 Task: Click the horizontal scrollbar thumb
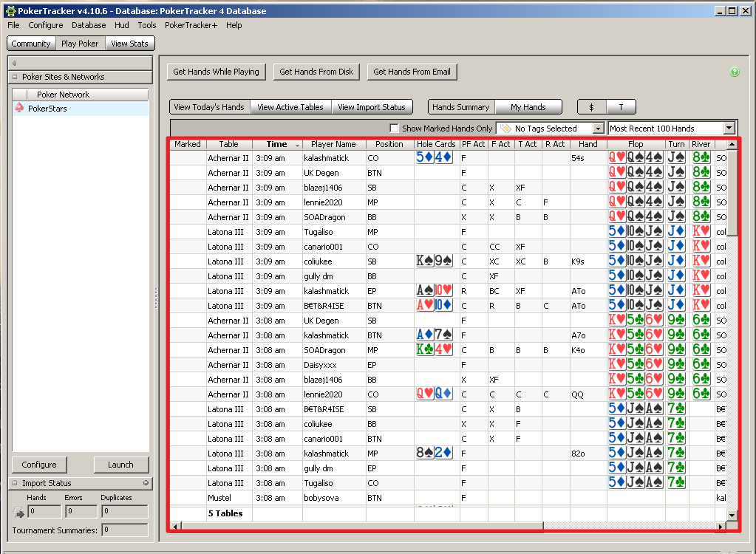(x=361, y=527)
